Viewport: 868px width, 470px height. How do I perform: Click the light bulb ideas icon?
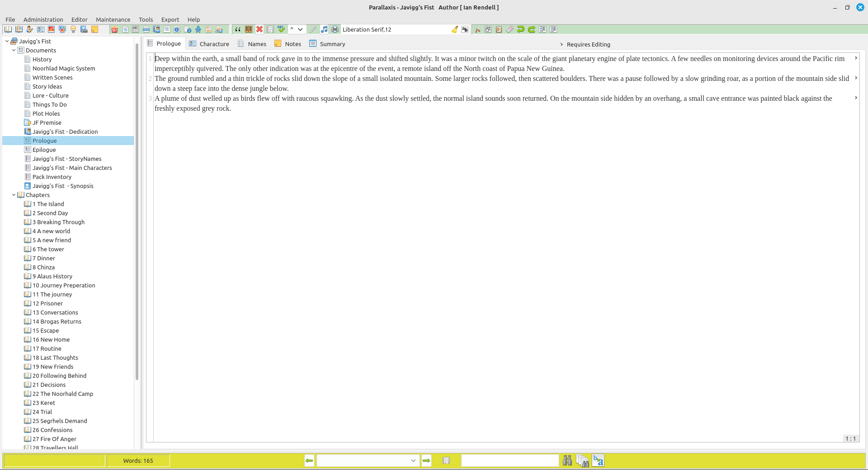point(73,29)
